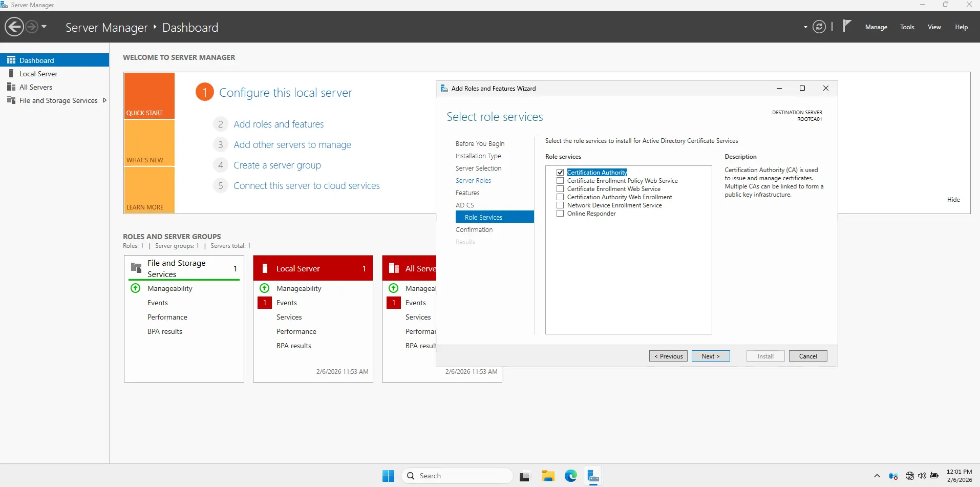Go to Installation Type wizard step

(478, 156)
